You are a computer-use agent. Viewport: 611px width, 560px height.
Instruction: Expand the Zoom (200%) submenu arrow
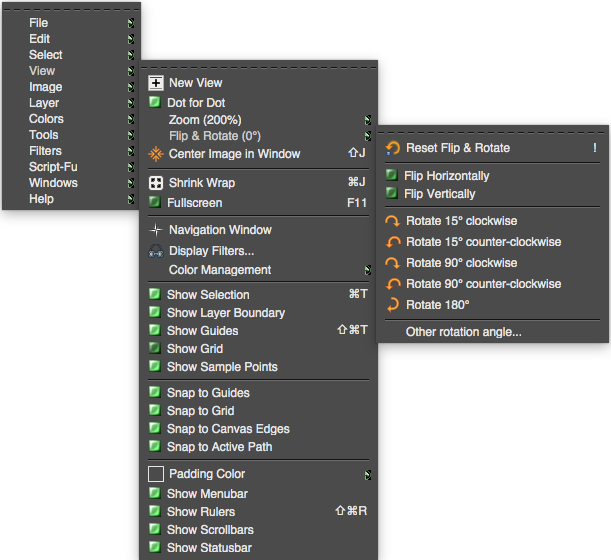(x=367, y=120)
